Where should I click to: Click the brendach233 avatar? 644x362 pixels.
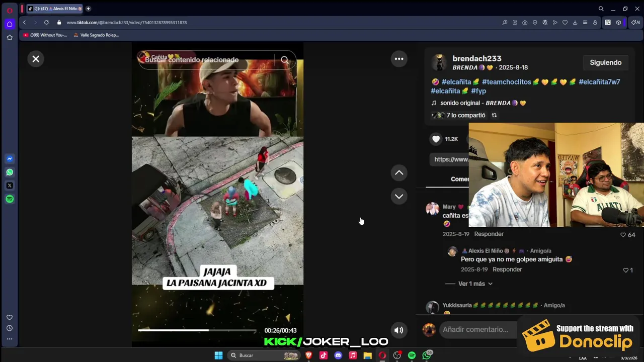(439, 62)
